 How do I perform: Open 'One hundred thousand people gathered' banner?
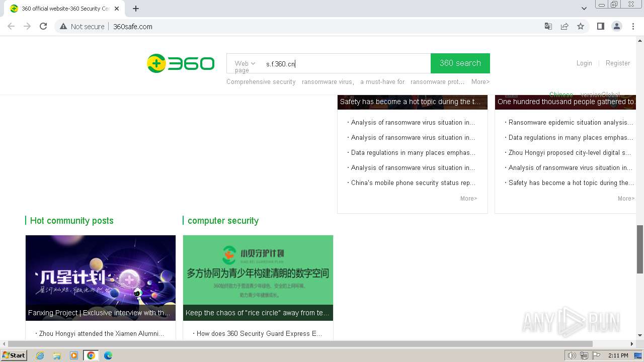tap(566, 102)
